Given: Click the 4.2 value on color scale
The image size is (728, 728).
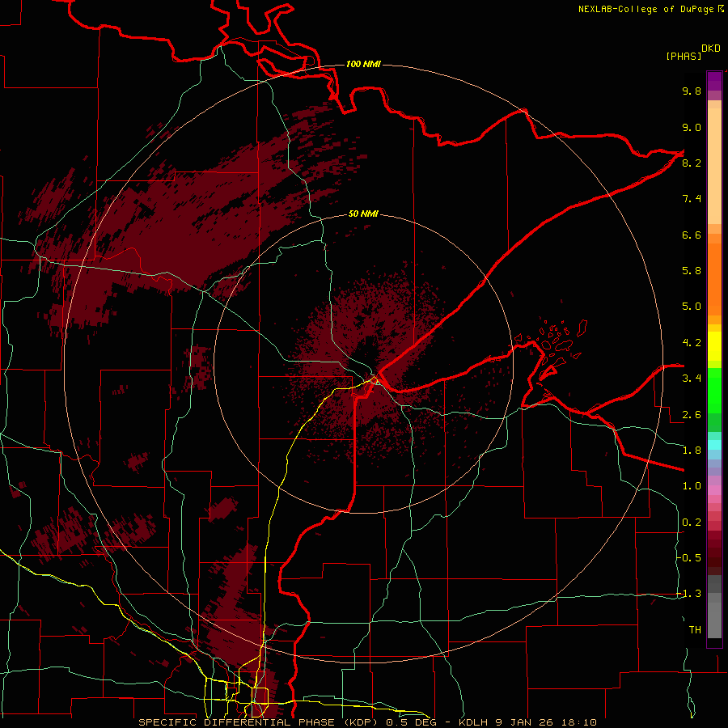Looking at the screenshot, I should pyautogui.click(x=692, y=343).
